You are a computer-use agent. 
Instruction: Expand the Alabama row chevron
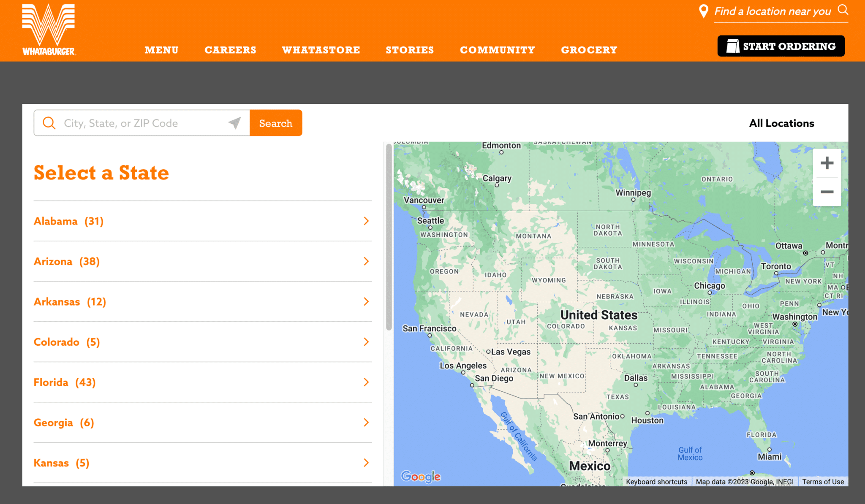point(366,221)
